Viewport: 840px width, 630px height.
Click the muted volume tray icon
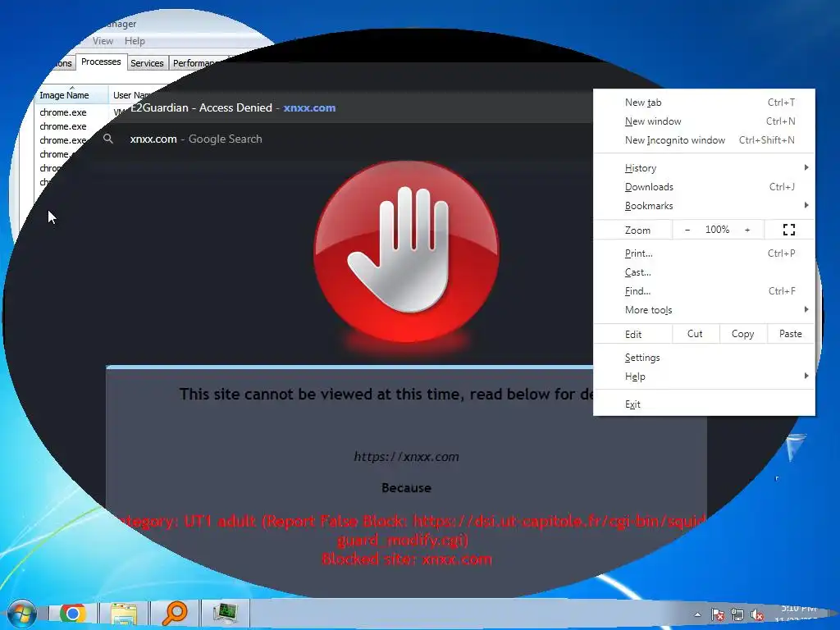(x=757, y=615)
